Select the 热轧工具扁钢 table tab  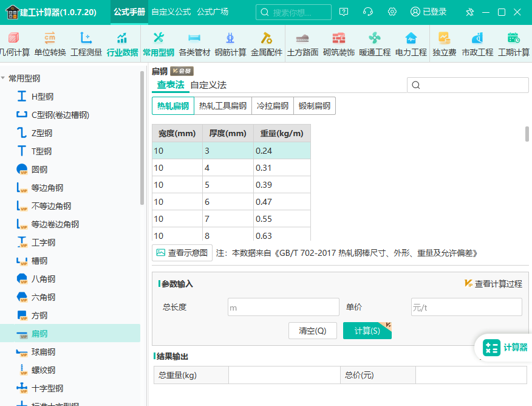[222, 106]
